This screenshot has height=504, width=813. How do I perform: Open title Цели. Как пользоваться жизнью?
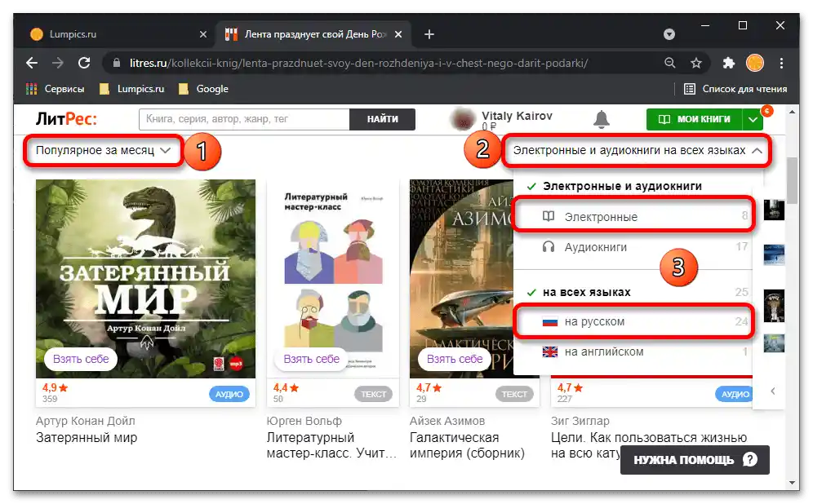pos(649,438)
